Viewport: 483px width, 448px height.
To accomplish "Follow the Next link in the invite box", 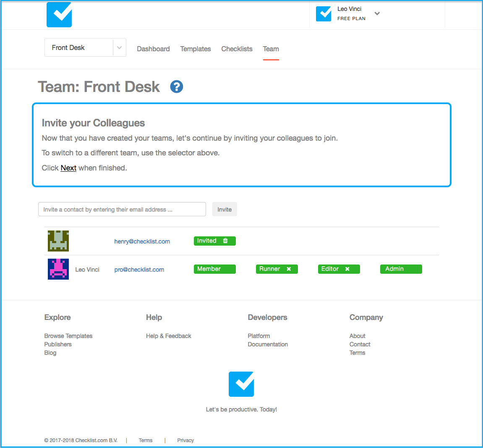I will coord(68,168).
